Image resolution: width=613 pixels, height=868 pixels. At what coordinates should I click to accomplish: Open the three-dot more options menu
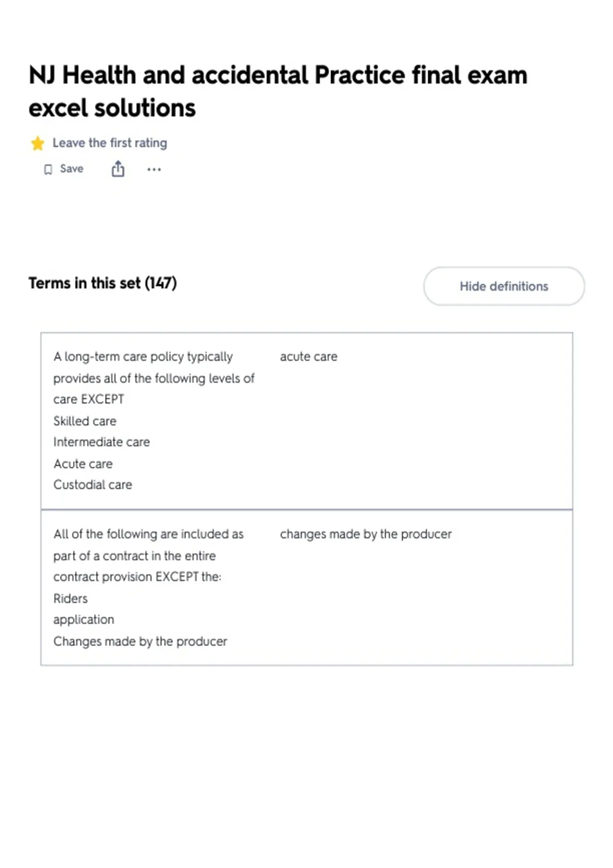[154, 170]
